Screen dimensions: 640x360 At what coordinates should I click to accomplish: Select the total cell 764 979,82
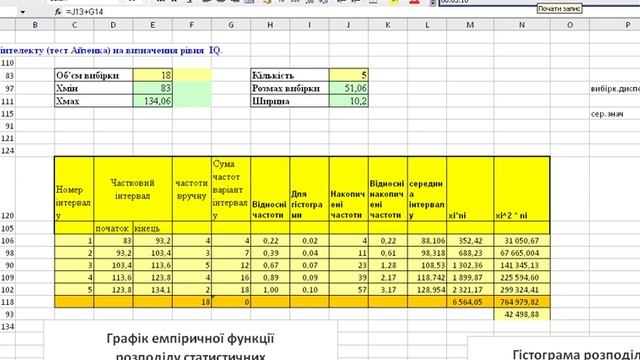click(522, 302)
